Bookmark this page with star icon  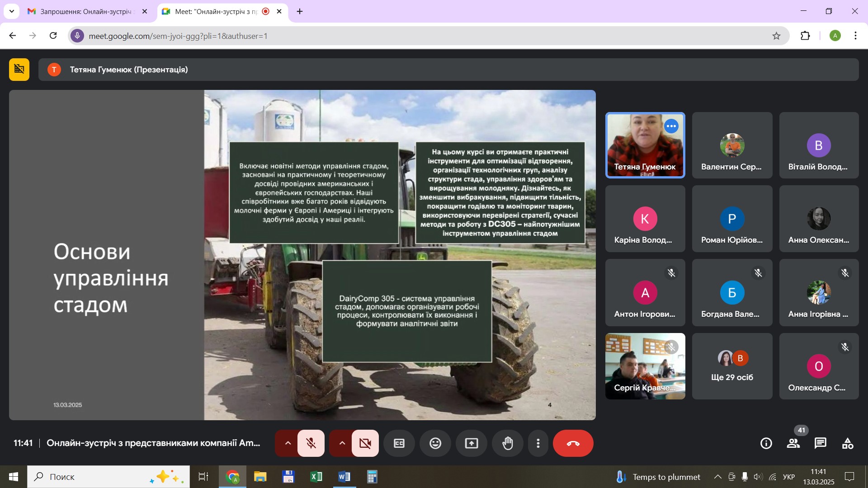776,36
